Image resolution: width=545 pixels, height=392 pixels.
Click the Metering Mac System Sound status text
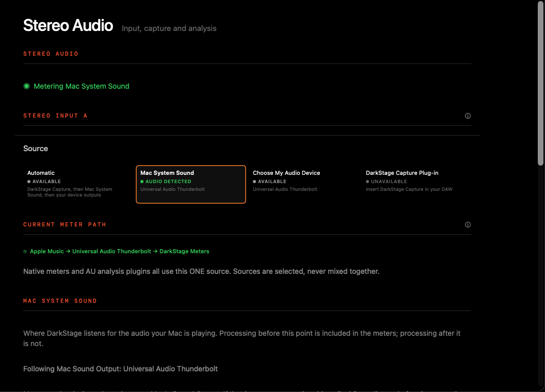click(x=82, y=86)
